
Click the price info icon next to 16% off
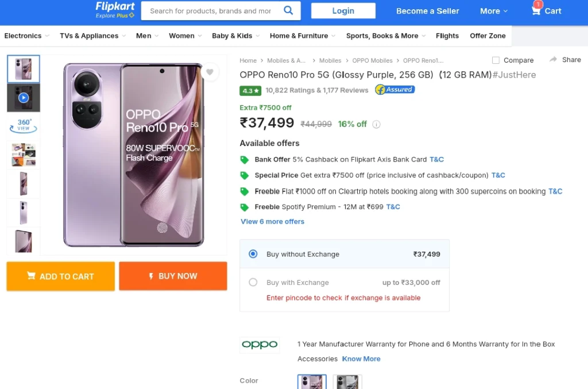pos(376,125)
